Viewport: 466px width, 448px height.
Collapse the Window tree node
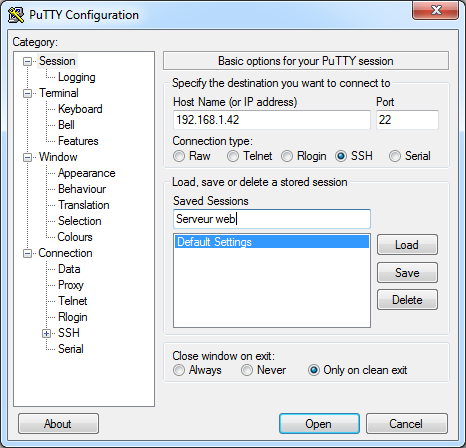point(27,157)
